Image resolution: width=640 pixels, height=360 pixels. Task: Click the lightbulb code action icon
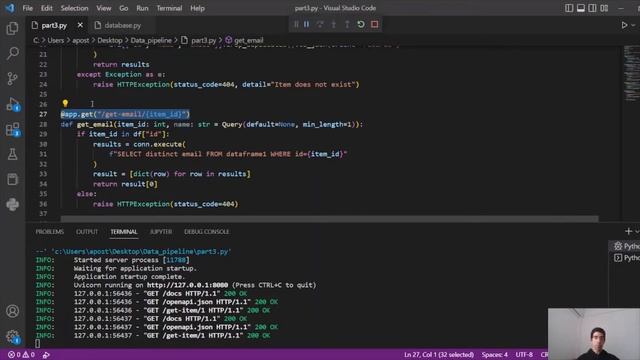pos(65,104)
